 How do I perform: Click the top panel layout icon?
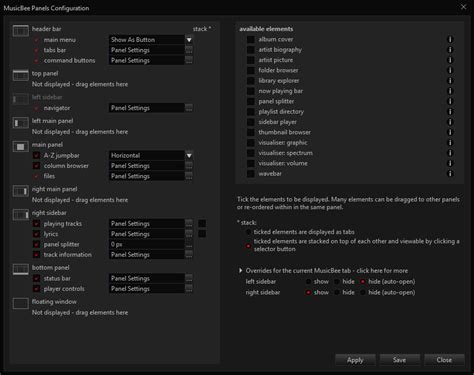tap(21, 75)
